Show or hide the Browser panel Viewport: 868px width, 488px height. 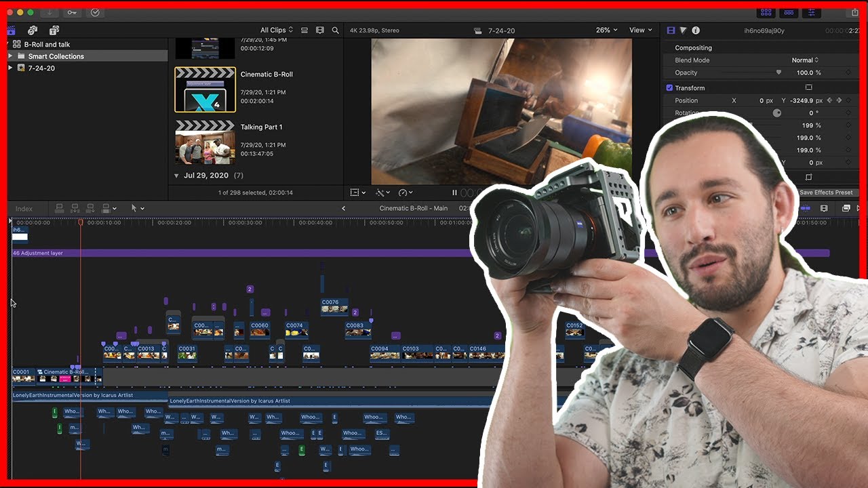[x=766, y=12]
